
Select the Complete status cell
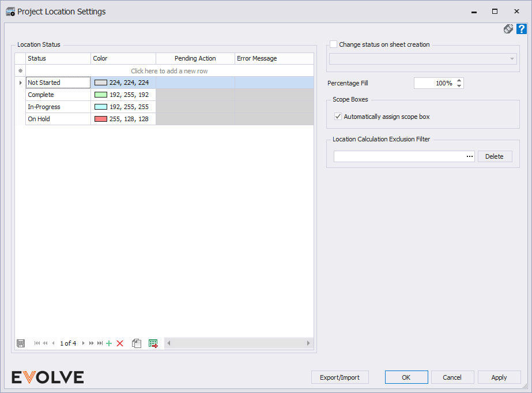tap(58, 95)
